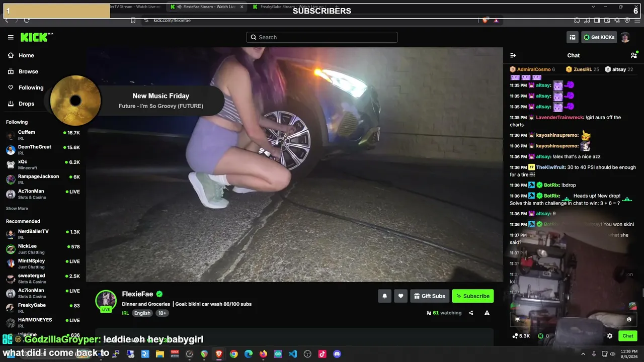The width and height of the screenshot is (644, 362).
Task: Open the xQc channel
Action: (x=43, y=164)
